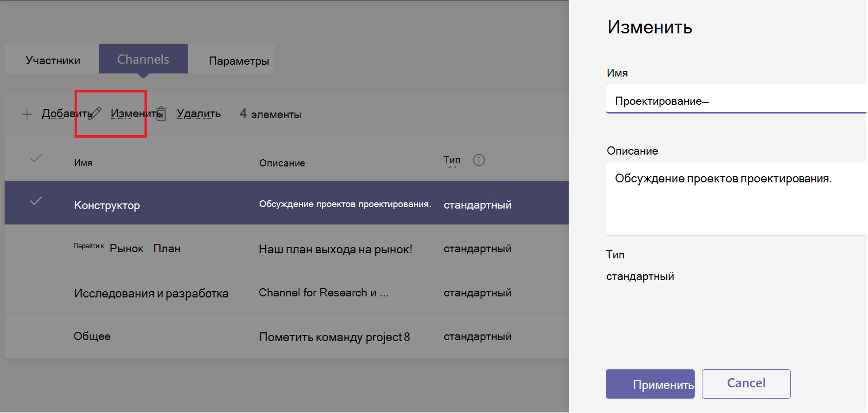Click 'стандартный' type in Рынок План row
Viewport: 868px width, 413px height.
pos(478,249)
